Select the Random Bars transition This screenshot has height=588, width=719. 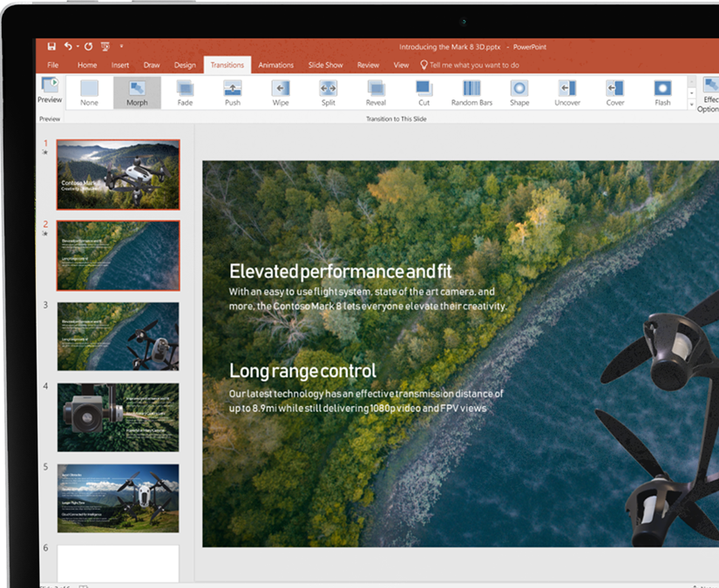(471, 93)
